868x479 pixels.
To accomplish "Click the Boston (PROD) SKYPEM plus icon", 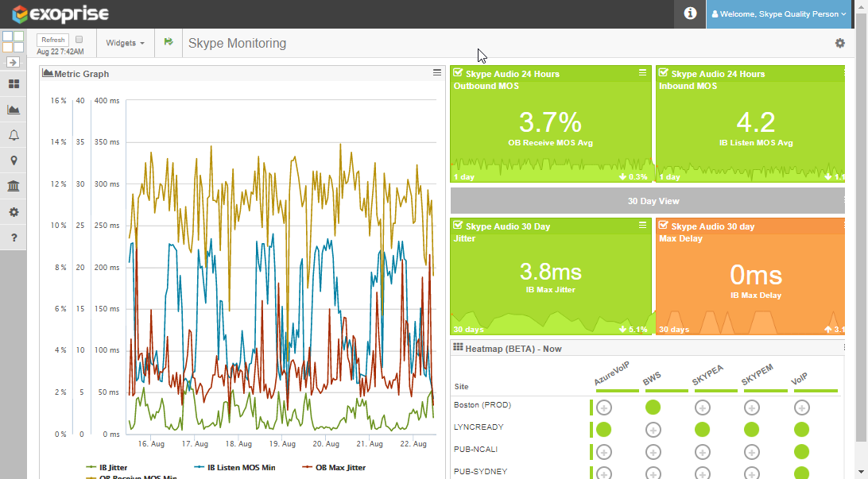I will [752, 408].
